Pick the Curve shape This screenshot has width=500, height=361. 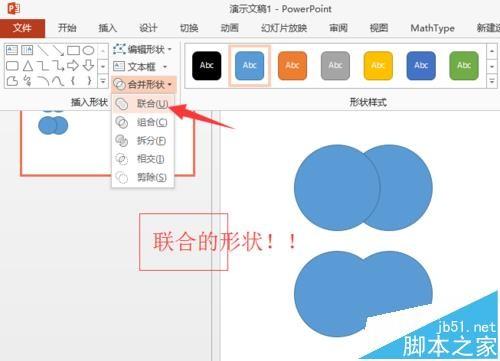[58, 81]
